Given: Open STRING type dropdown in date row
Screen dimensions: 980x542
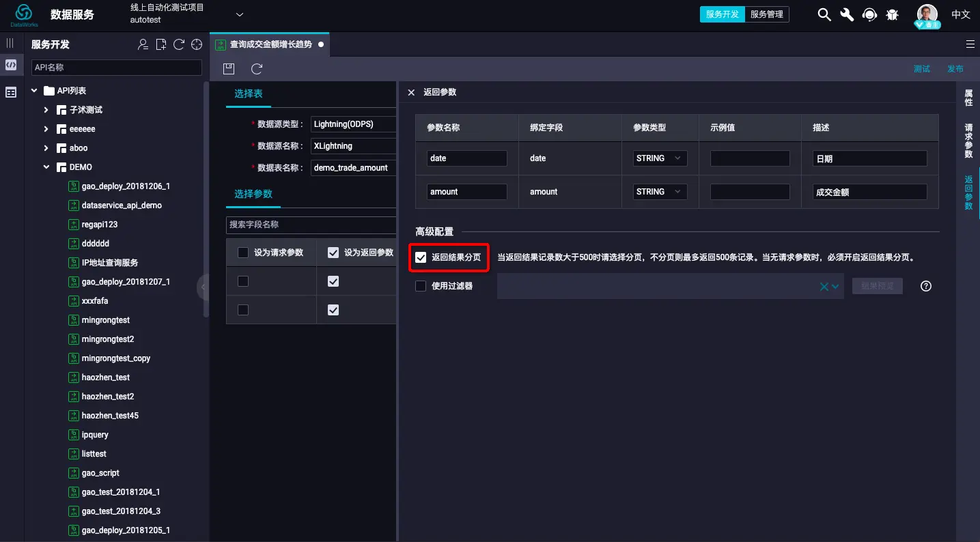Looking at the screenshot, I should [x=659, y=158].
